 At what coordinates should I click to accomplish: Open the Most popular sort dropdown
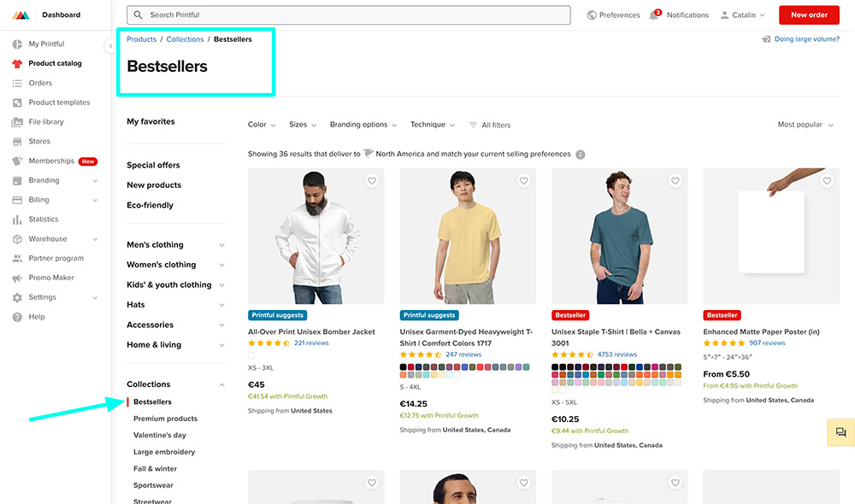(805, 125)
